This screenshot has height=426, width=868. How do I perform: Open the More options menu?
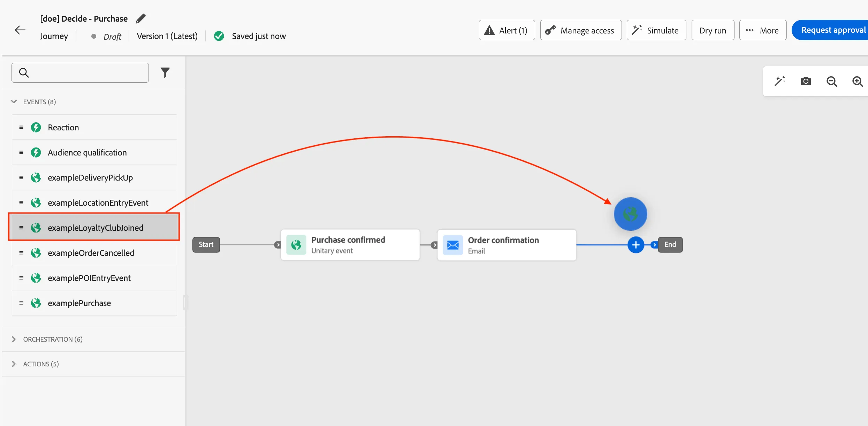(763, 30)
